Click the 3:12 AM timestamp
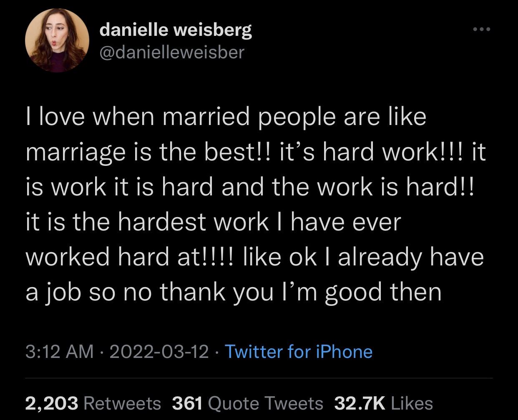The image size is (518, 420). coord(59,352)
